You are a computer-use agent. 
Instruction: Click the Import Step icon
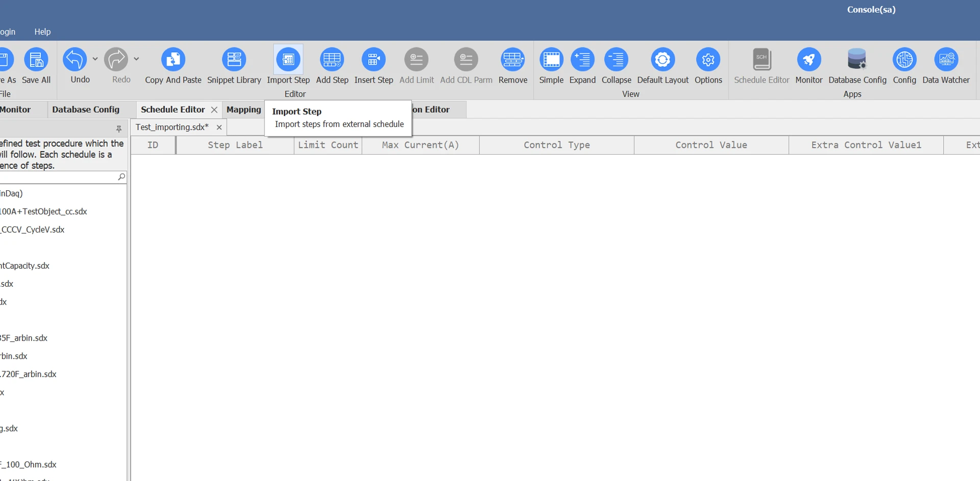(288, 60)
